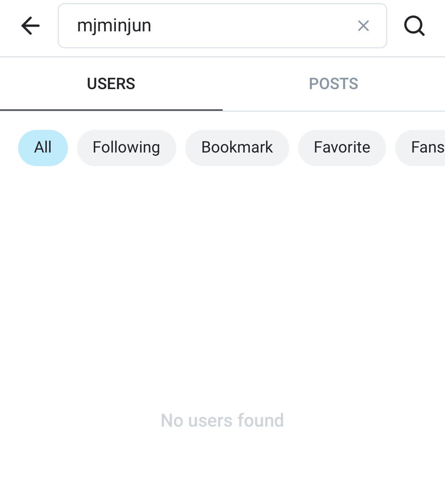Reset the filter to All users

[43, 147]
